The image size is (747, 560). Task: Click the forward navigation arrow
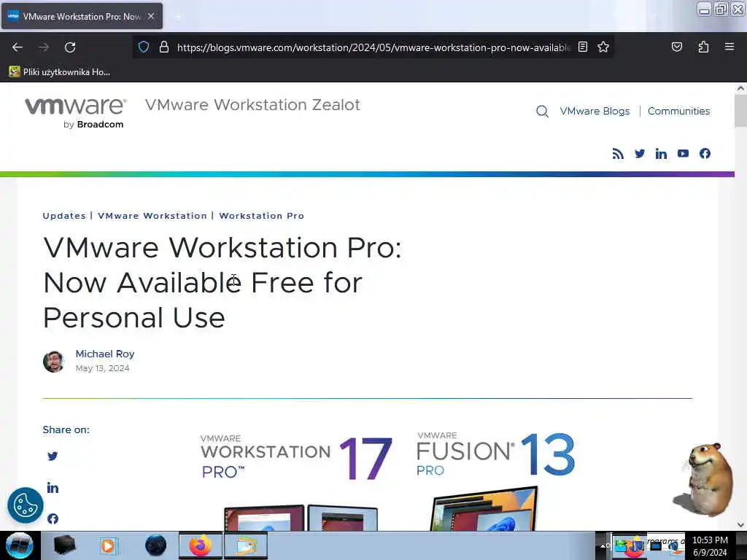[x=43, y=47]
